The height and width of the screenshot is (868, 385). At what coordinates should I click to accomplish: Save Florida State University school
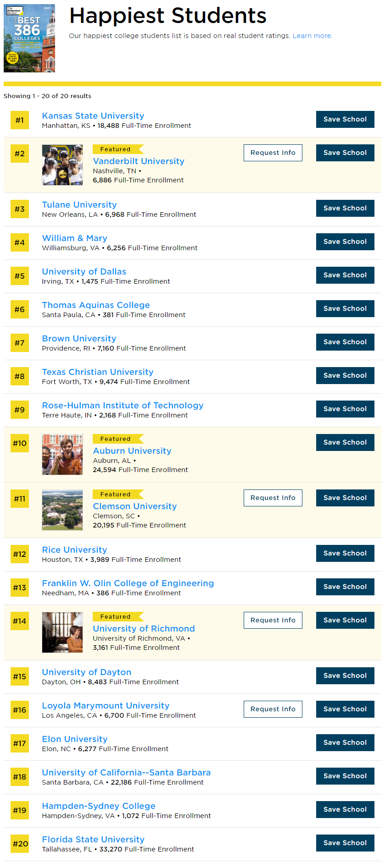click(345, 843)
